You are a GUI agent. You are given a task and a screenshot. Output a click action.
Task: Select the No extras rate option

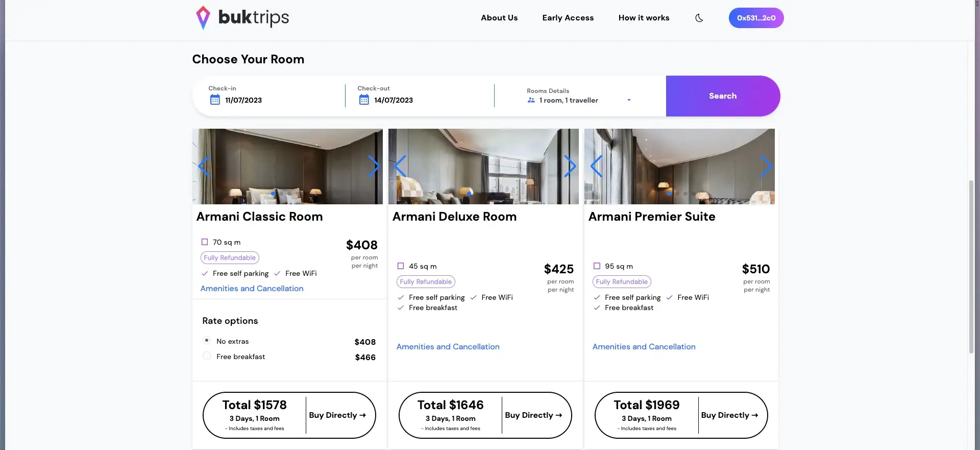(207, 340)
